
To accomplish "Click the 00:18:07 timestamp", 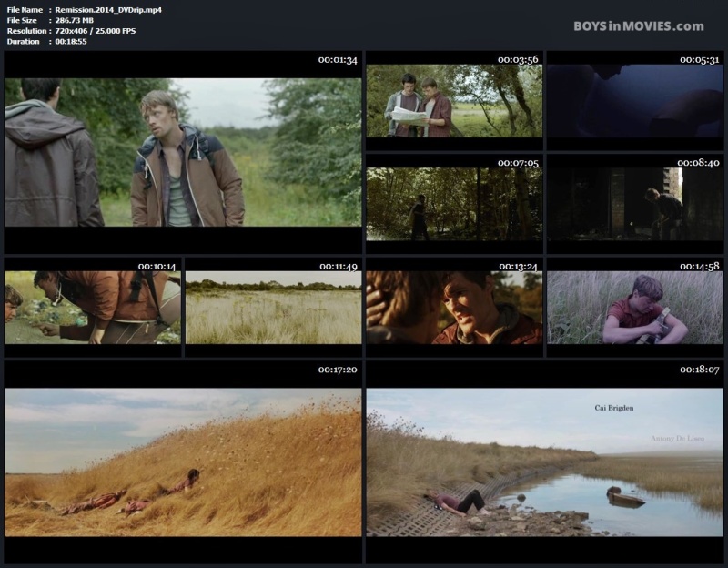I will coord(700,370).
